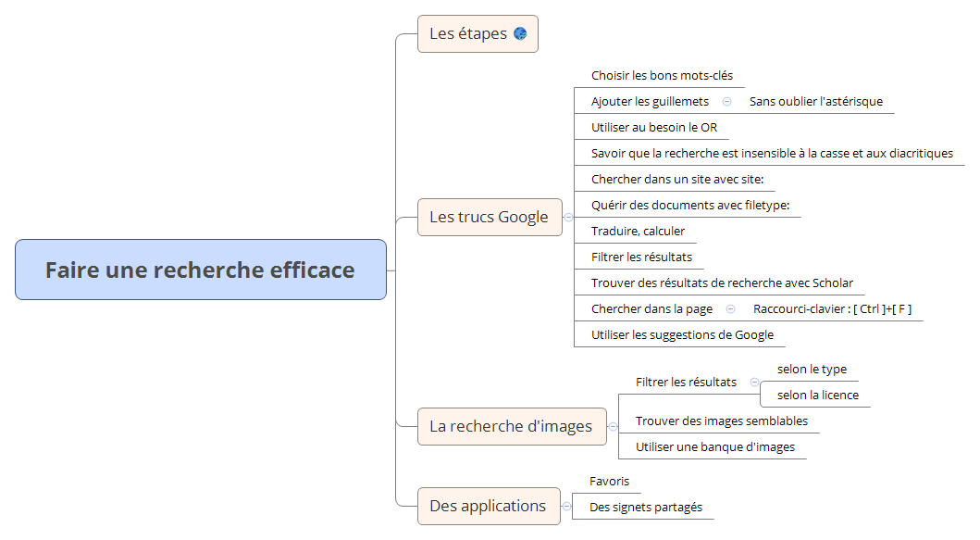
Task: Click the selon la licence subtopic
Action: point(817,396)
